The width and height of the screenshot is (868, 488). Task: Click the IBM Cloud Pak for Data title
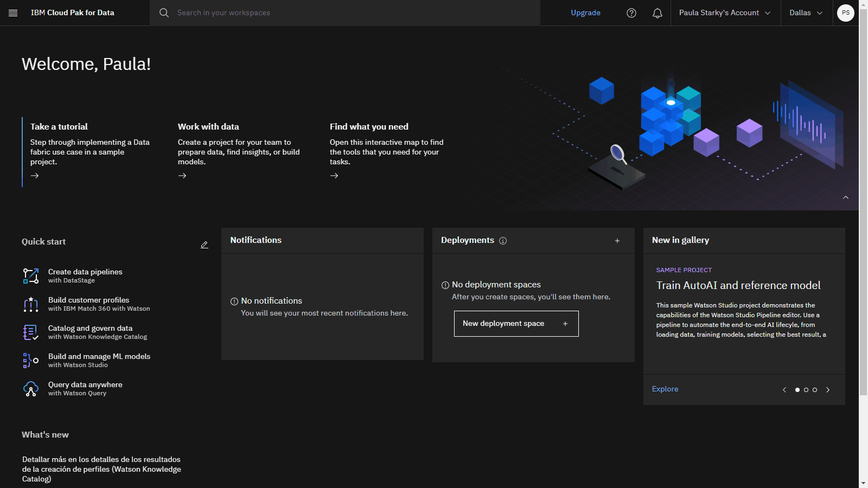click(73, 13)
